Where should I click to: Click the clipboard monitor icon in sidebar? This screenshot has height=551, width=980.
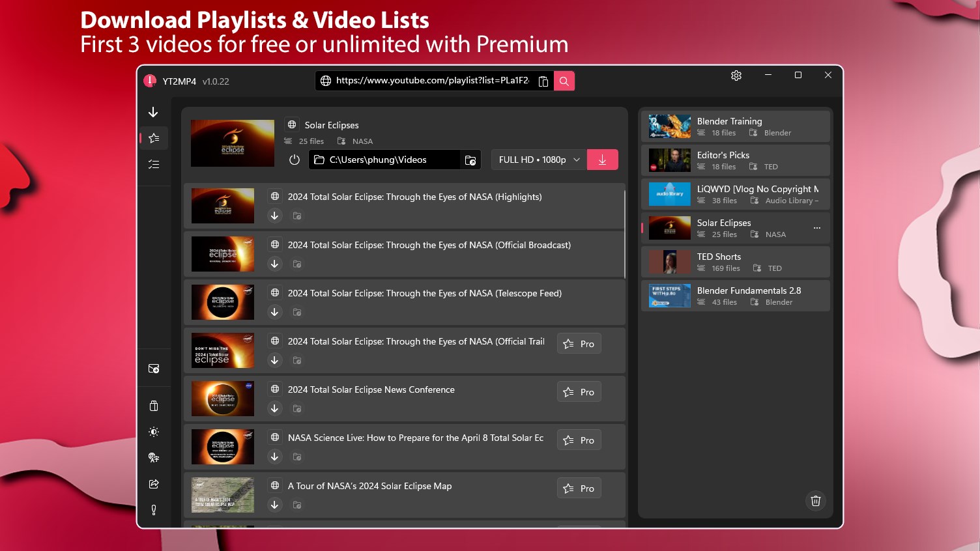click(x=154, y=406)
